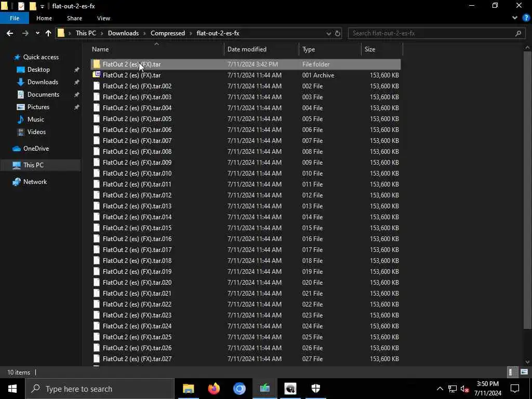Open Videos in the sidebar
Image resolution: width=532 pixels, height=399 pixels.
[x=36, y=131]
